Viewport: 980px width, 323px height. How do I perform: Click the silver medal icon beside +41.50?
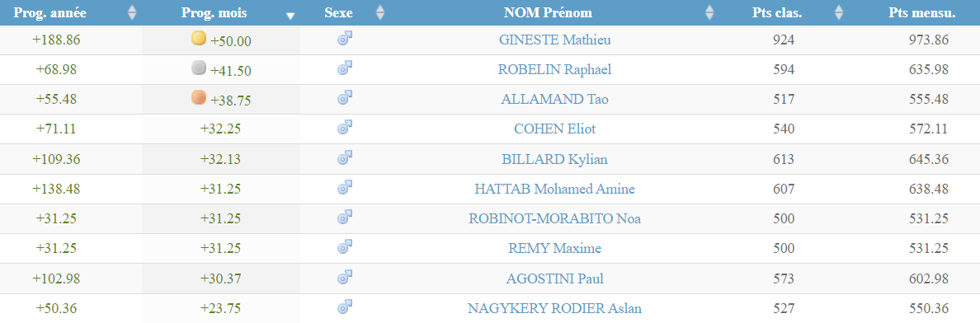point(198,68)
